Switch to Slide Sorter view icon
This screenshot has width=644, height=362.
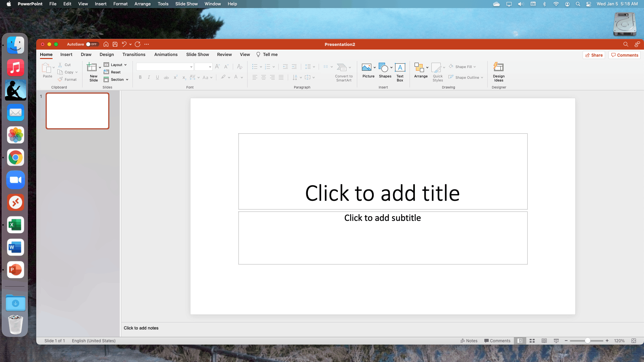pos(532,341)
